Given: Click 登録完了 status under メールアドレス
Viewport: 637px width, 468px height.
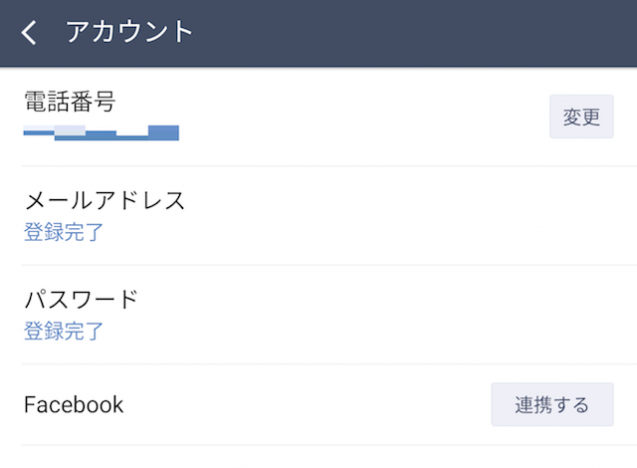Looking at the screenshot, I should (64, 233).
